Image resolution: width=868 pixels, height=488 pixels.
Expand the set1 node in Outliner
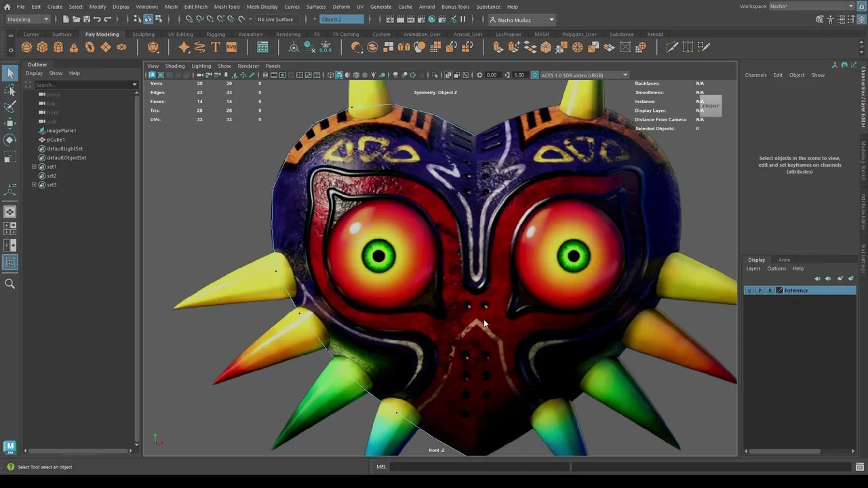[x=34, y=167]
